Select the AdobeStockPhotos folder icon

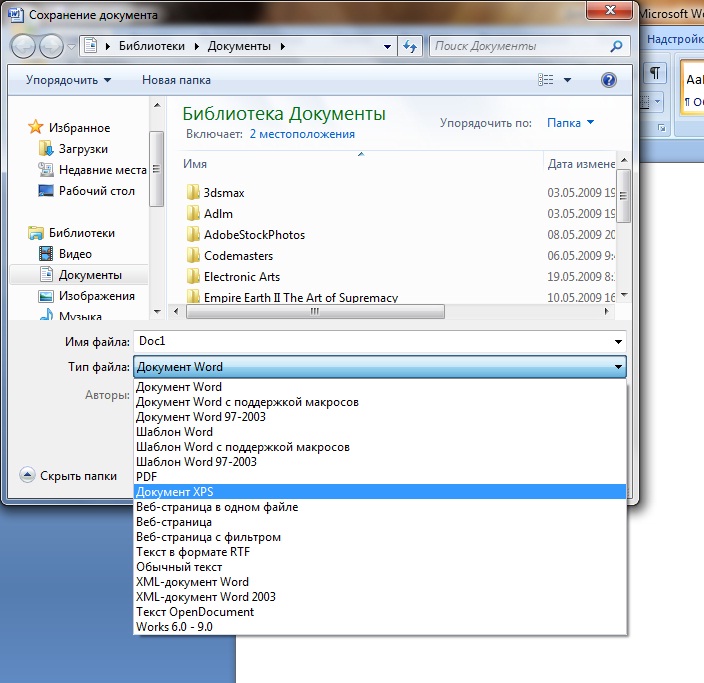[x=193, y=234]
